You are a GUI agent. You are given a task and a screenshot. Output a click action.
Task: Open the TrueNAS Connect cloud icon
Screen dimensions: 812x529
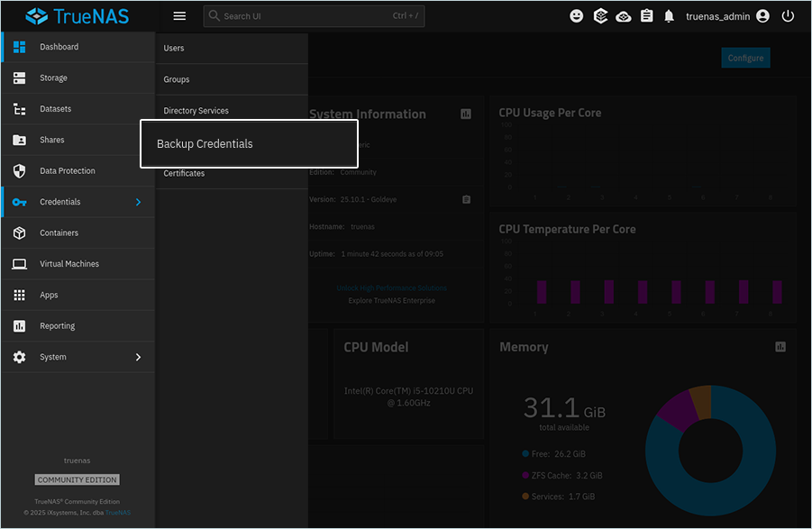(x=624, y=16)
